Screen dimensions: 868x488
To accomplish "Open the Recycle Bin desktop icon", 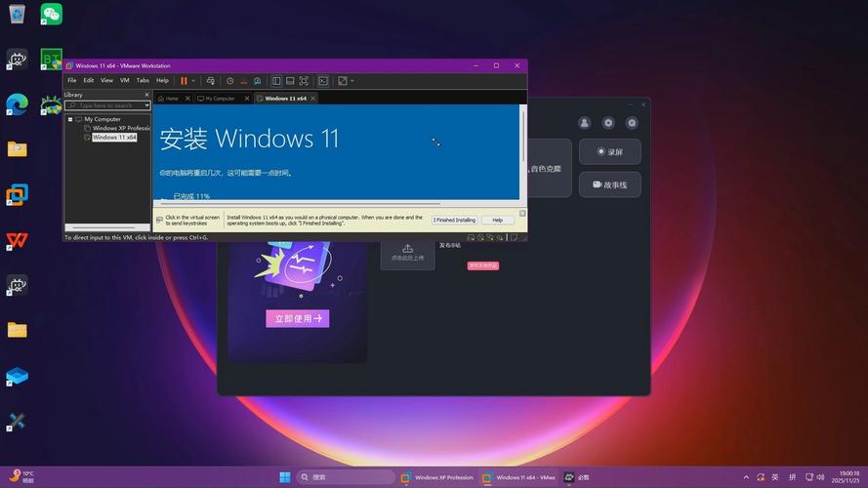I will (x=18, y=14).
